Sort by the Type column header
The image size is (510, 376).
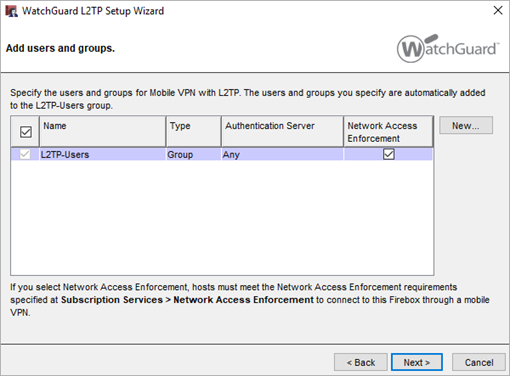pyautogui.click(x=194, y=131)
